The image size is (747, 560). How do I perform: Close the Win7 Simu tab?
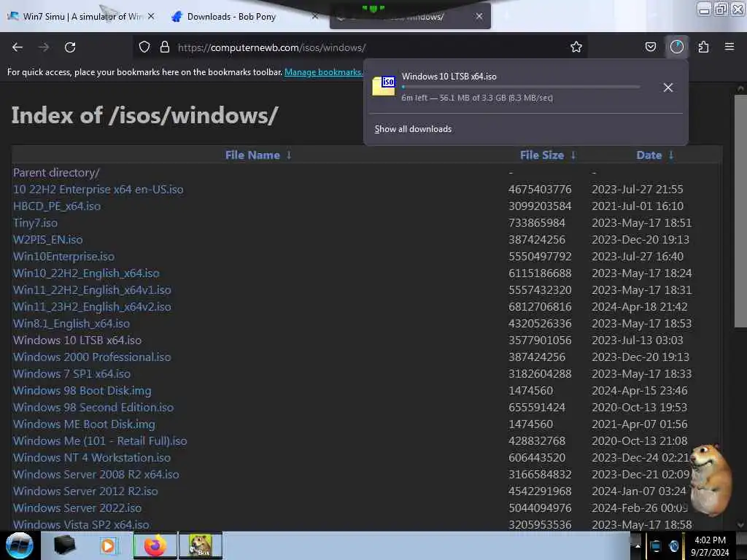[x=151, y=16]
